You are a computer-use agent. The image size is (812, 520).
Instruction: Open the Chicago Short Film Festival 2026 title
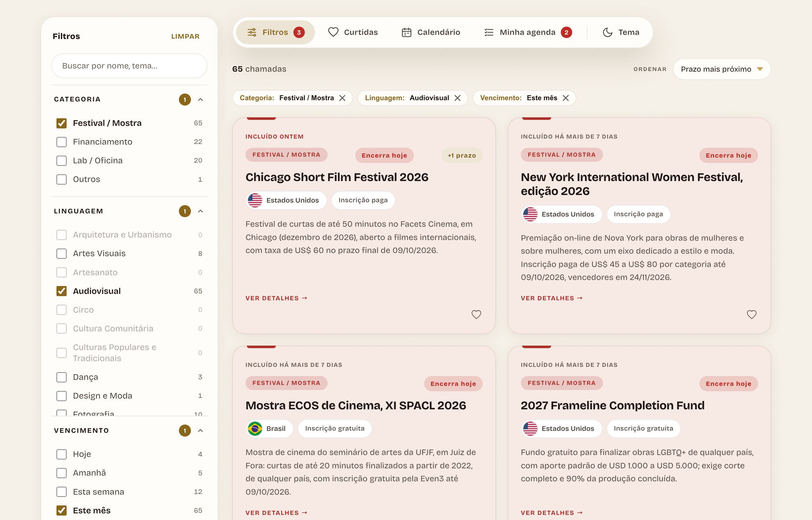tap(337, 177)
